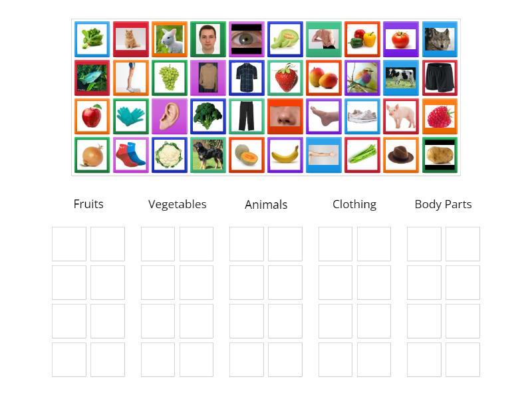Click the broccoli tile
Viewport: 532px width, 399px height.
207,116
